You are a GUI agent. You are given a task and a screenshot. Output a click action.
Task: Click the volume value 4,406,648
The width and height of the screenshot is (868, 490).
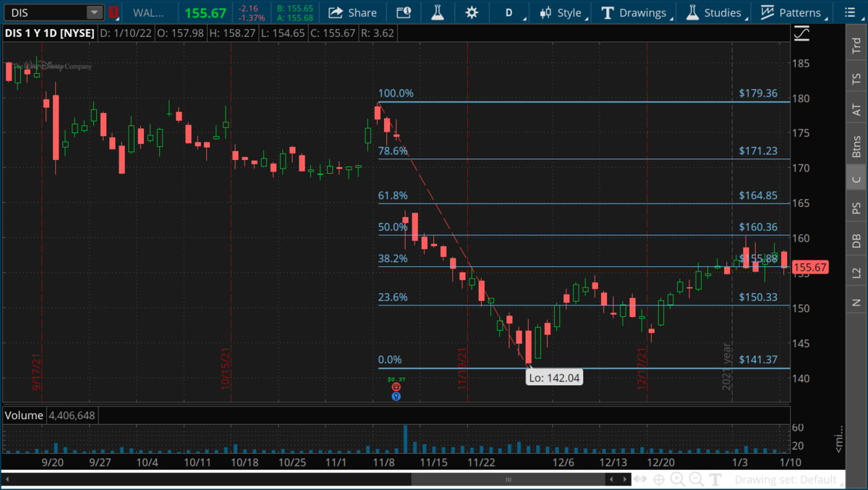tap(71, 415)
